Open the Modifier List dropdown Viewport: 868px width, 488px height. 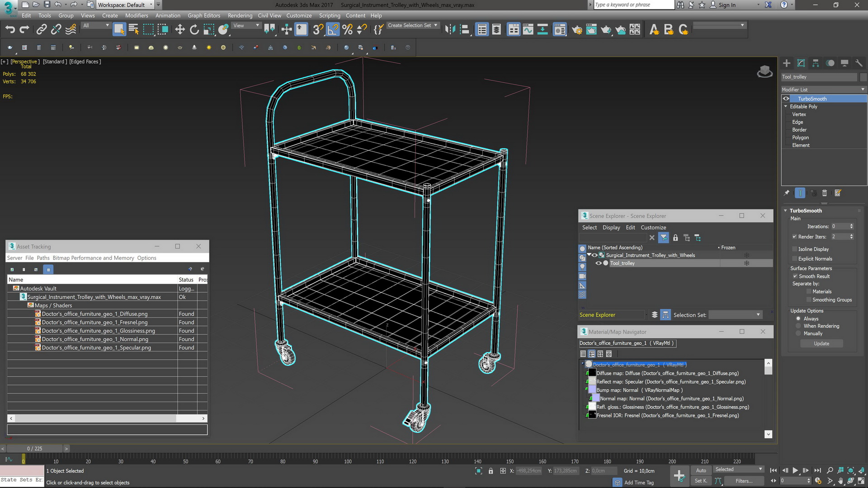tap(823, 89)
